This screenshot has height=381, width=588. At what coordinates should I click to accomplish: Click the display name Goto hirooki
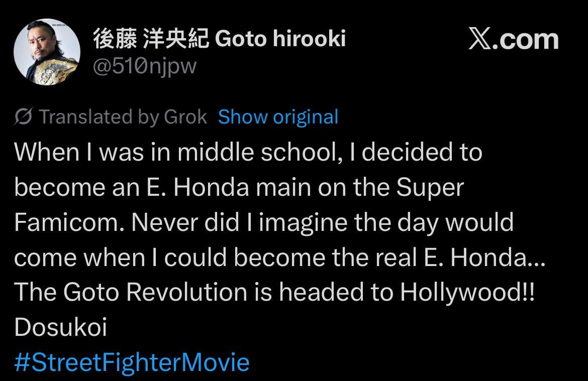coord(280,39)
